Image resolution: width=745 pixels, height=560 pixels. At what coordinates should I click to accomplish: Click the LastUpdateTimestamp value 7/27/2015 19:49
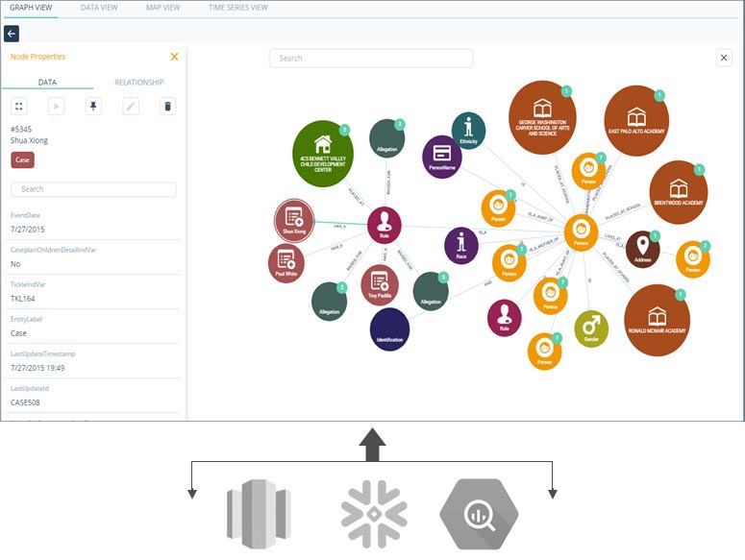point(37,368)
